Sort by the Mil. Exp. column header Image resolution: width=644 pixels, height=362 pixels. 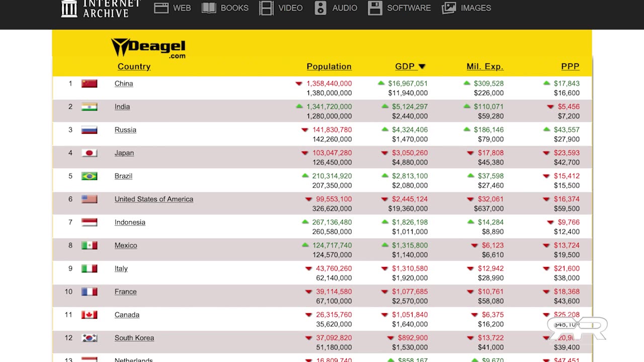[485, 66]
